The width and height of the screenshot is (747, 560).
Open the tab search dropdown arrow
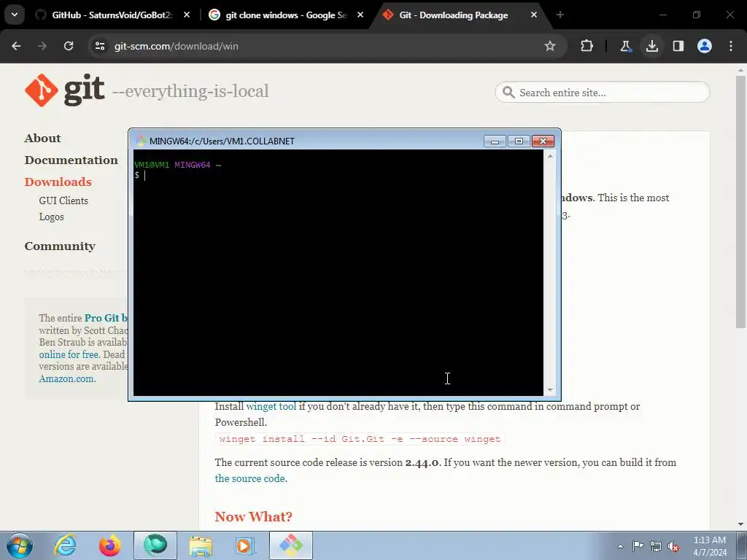coord(15,15)
